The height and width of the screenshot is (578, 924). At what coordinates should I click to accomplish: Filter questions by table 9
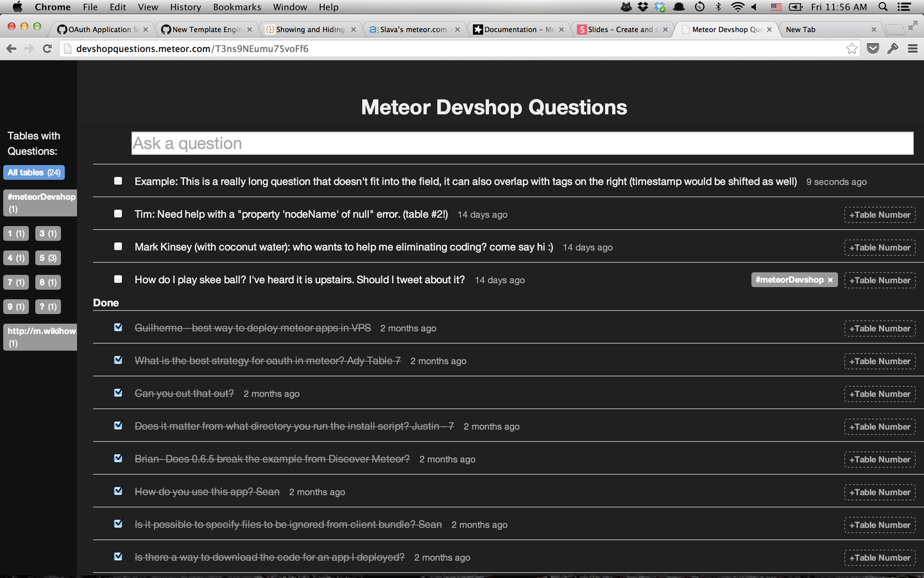(16, 307)
